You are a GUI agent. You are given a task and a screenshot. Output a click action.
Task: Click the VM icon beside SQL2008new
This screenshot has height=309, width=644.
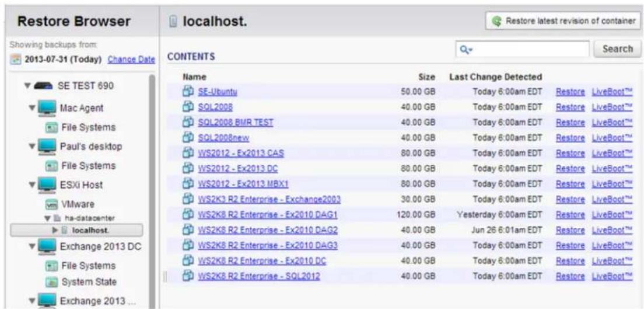(x=188, y=138)
